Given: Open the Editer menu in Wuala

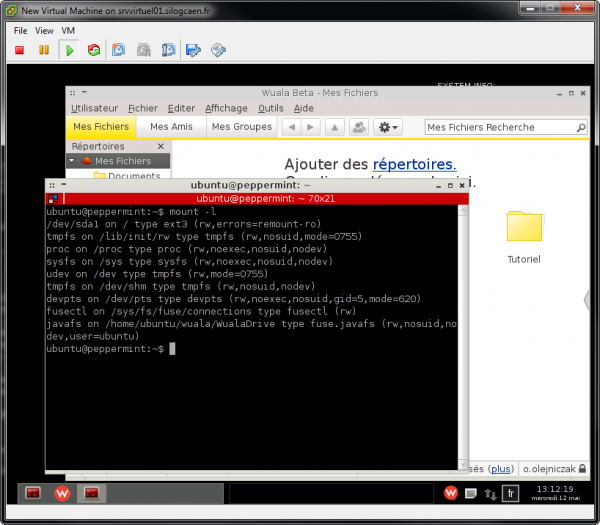Looking at the screenshot, I should (181, 108).
